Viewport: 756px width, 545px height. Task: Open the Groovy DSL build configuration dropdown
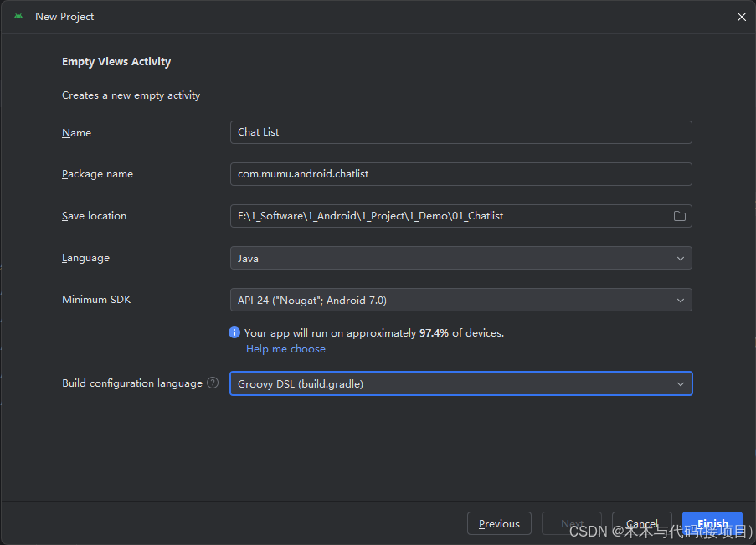click(460, 383)
